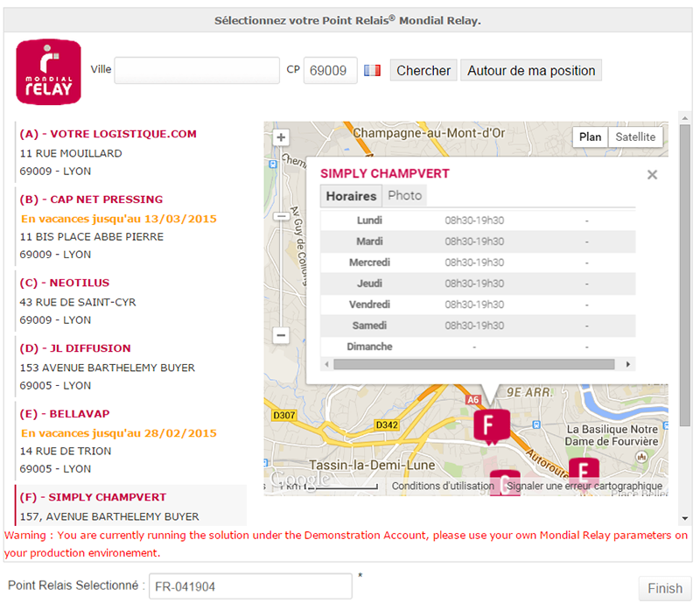700x610 pixels.
Task: Focus the Ville input field
Action: tap(197, 70)
